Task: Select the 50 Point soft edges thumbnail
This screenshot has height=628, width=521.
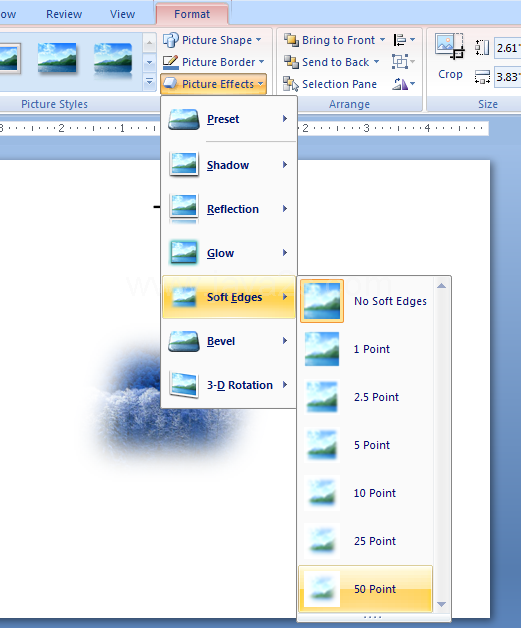Action: (x=322, y=589)
